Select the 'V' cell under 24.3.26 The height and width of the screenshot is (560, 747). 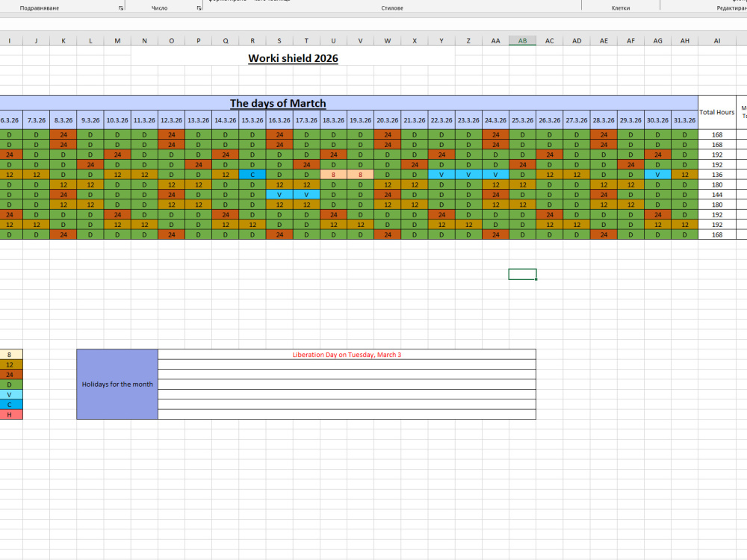[x=495, y=175]
